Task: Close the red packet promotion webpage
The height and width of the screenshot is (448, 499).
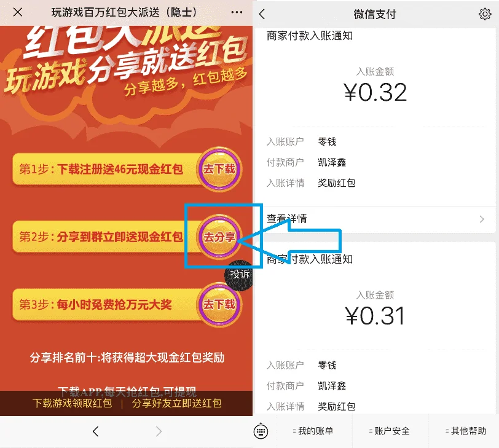Action: tap(18, 12)
